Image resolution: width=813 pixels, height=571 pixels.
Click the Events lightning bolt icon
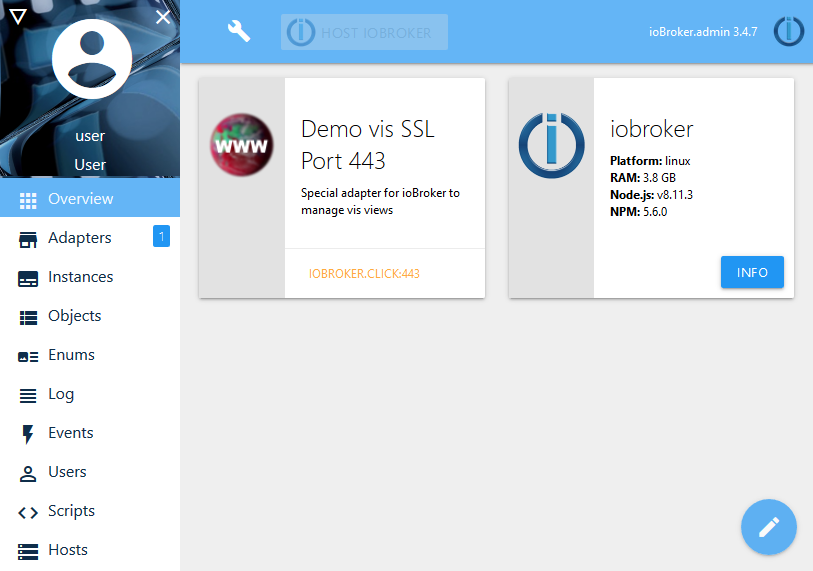point(28,435)
